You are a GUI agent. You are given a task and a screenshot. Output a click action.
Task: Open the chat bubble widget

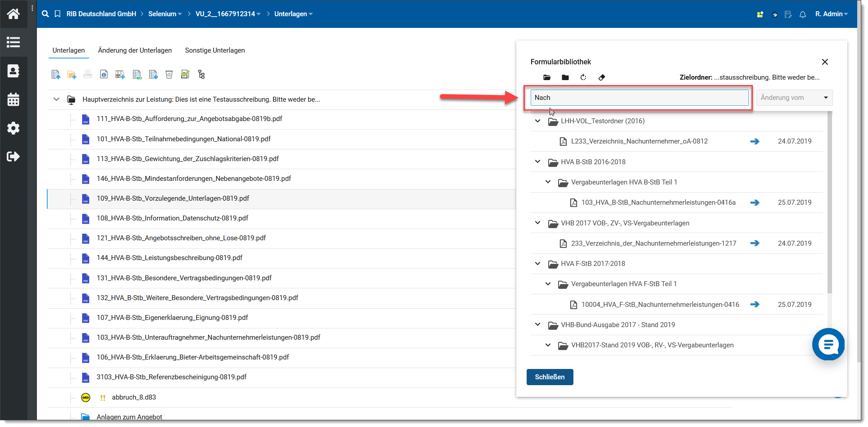click(828, 345)
